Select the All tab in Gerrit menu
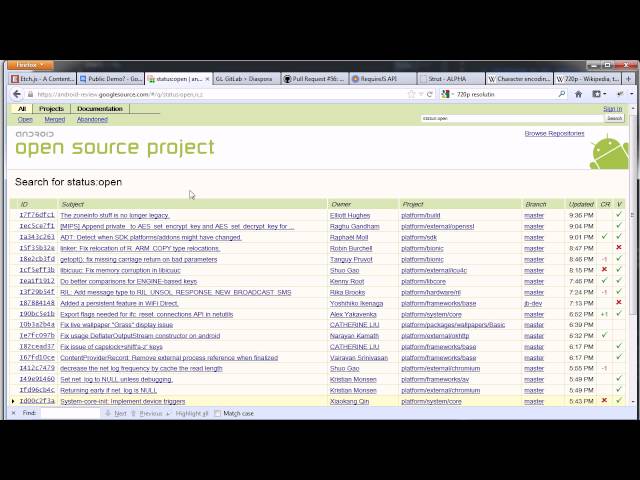 [x=22, y=109]
